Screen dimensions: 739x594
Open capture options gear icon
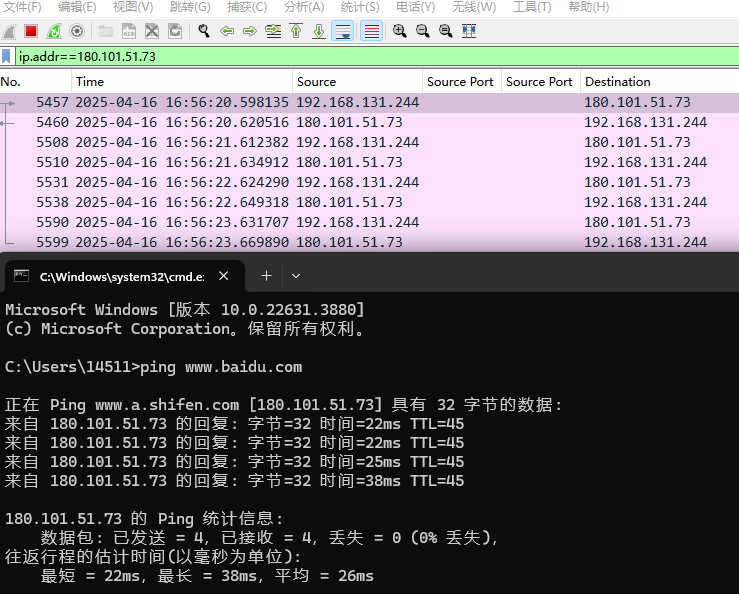(77, 32)
